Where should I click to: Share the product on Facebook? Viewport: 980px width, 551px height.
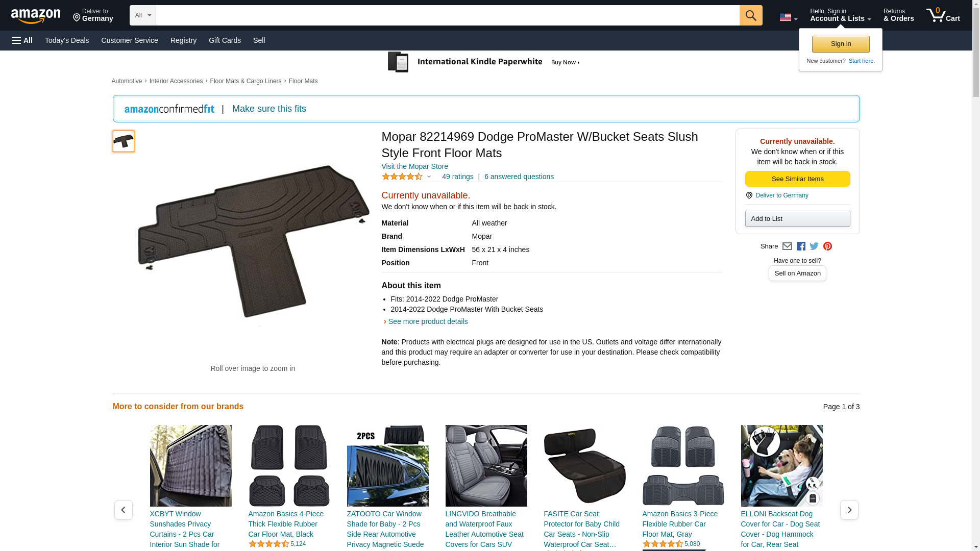(x=801, y=246)
